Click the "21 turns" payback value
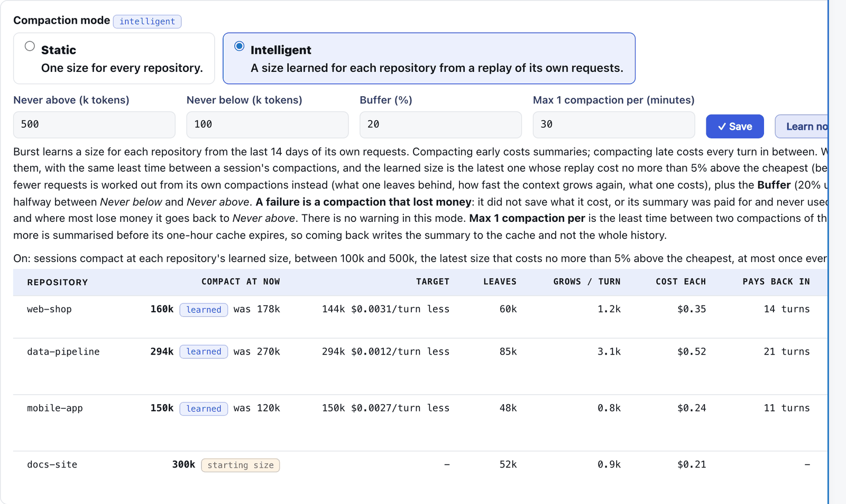846x504 pixels. point(787,351)
